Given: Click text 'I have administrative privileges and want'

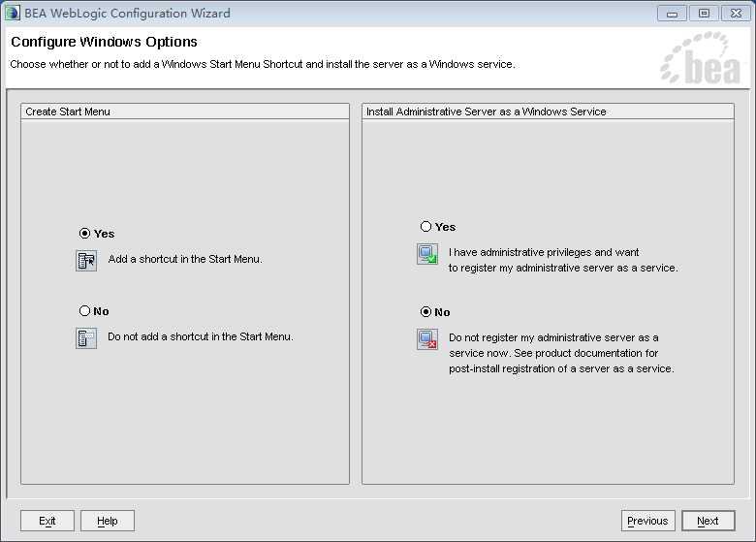Looking at the screenshot, I should point(544,252).
